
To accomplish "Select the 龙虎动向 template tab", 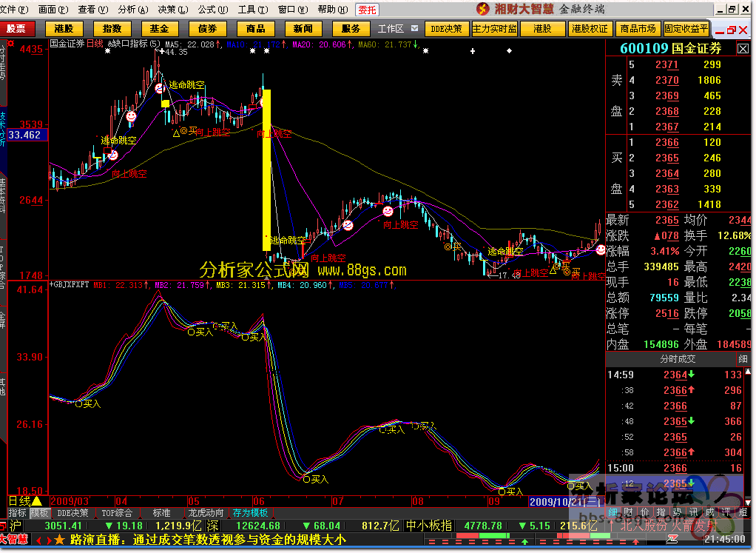I will tap(206, 513).
